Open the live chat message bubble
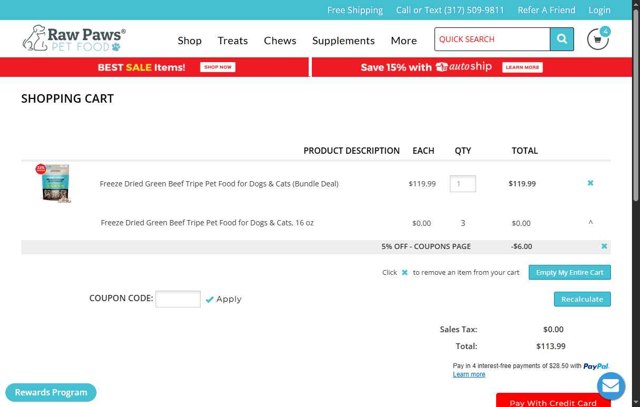Screen dimensions: 640x407 pos(611,386)
